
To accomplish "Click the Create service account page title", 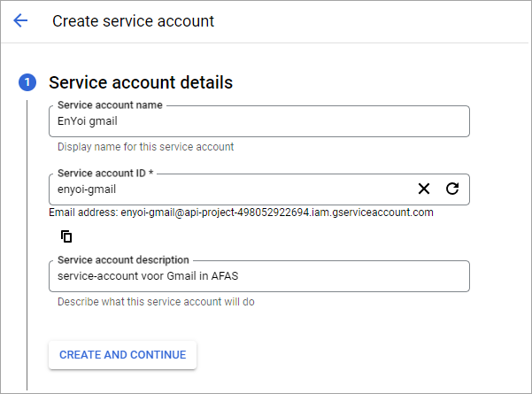I will [x=133, y=21].
